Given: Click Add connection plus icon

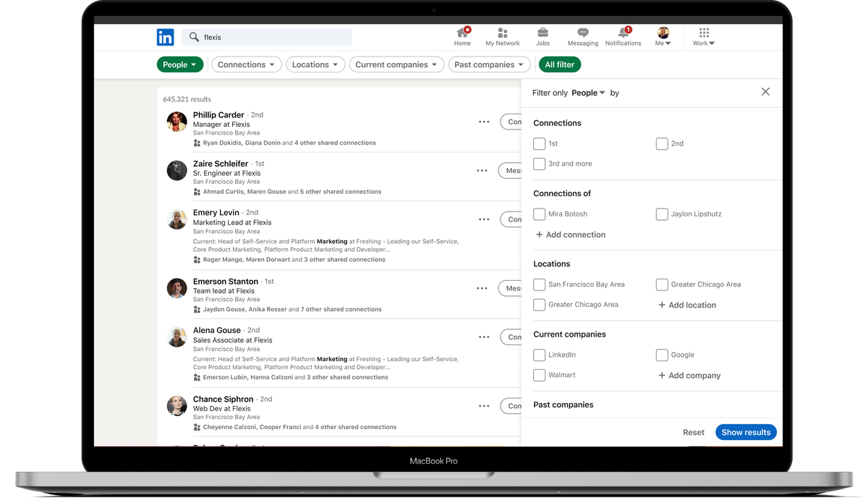Looking at the screenshot, I should (x=539, y=235).
